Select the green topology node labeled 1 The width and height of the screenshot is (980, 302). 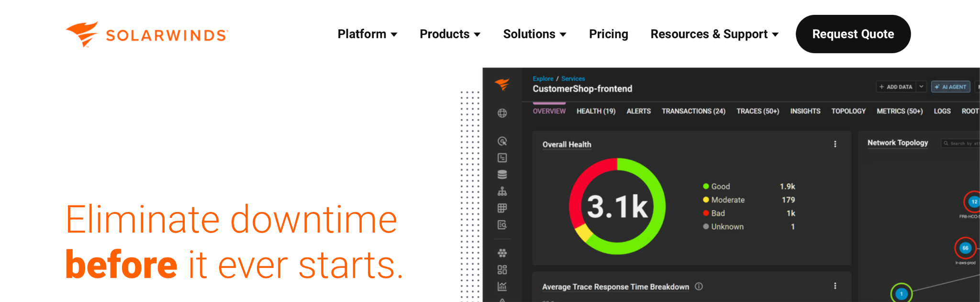pos(902,293)
